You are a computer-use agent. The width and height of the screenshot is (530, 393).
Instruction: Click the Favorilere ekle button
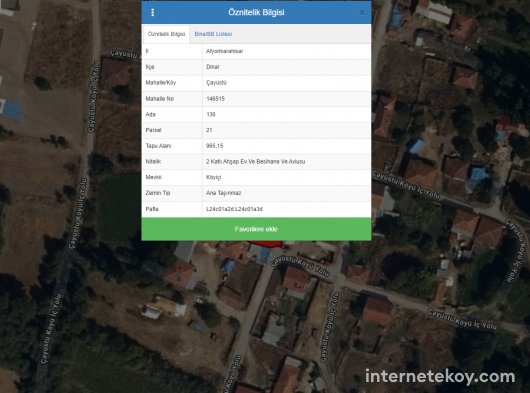click(x=256, y=229)
